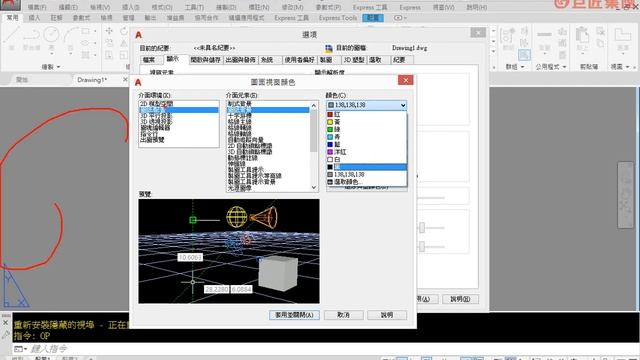This screenshot has width=640, height=360.
Task: Expand the 群組 ribbon panel
Action: click(515, 67)
